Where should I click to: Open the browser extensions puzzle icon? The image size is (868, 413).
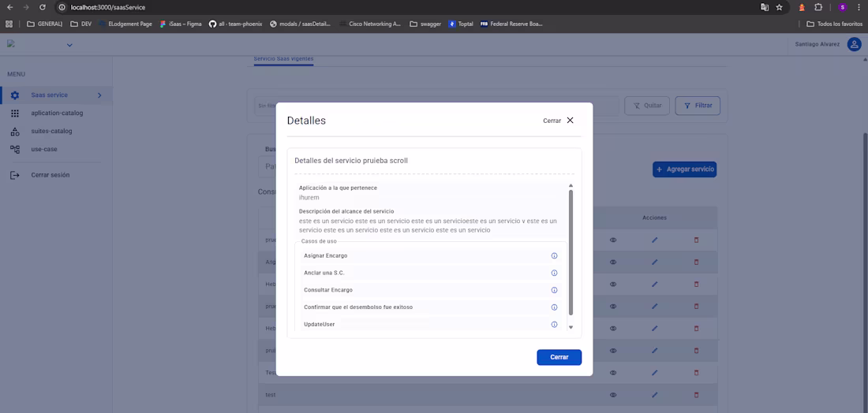(818, 7)
